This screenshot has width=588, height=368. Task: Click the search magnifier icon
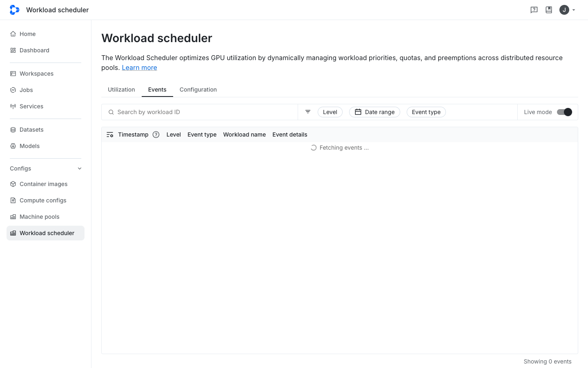point(111,112)
